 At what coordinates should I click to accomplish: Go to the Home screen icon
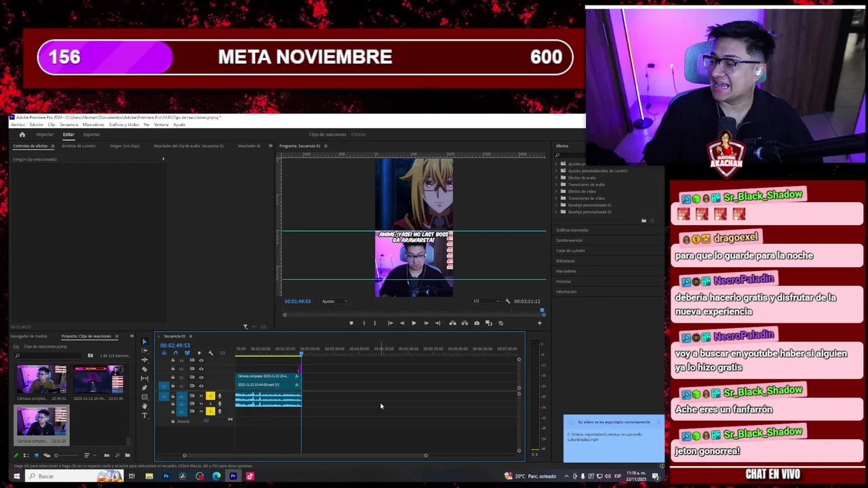coord(22,134)
